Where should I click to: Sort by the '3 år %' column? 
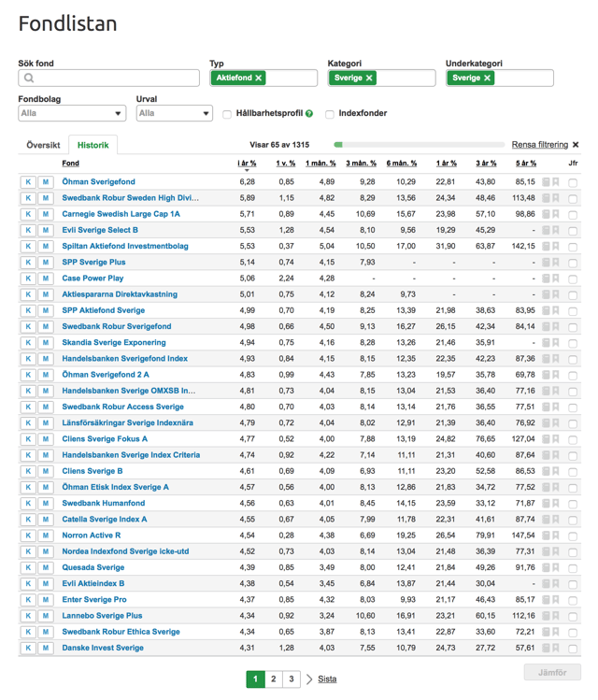(486, 164)
